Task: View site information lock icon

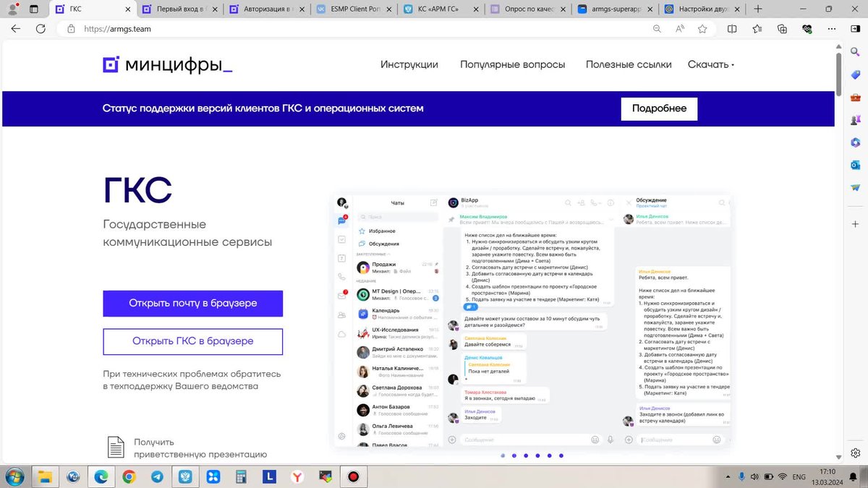Action: (x=71, y=29)
